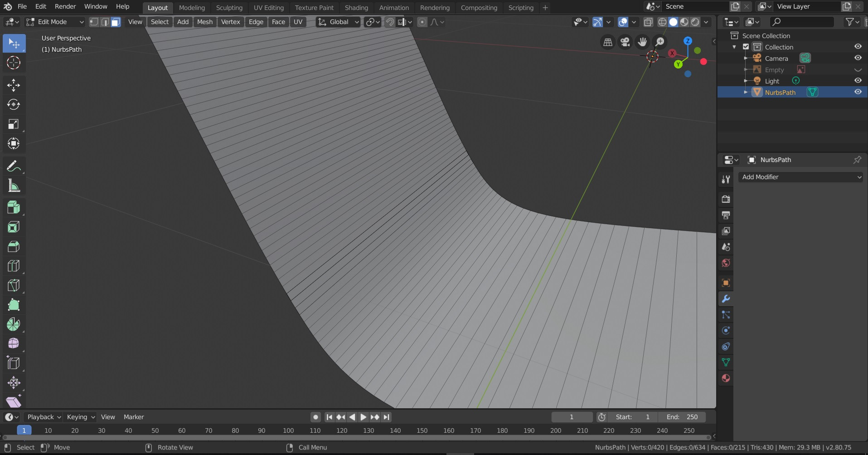The image size is (868, 455).
Task: Activate the Rotate tool
Action: 13,105
